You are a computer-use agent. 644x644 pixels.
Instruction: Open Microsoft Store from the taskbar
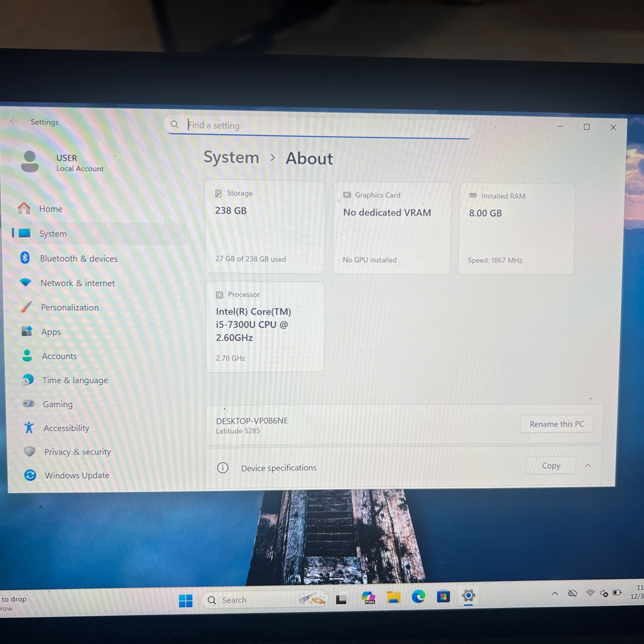[443, 596]
